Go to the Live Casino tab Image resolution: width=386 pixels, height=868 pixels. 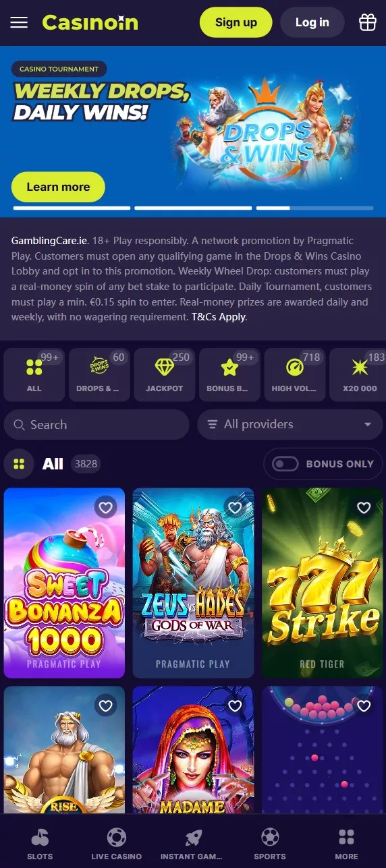click(117, 844)
